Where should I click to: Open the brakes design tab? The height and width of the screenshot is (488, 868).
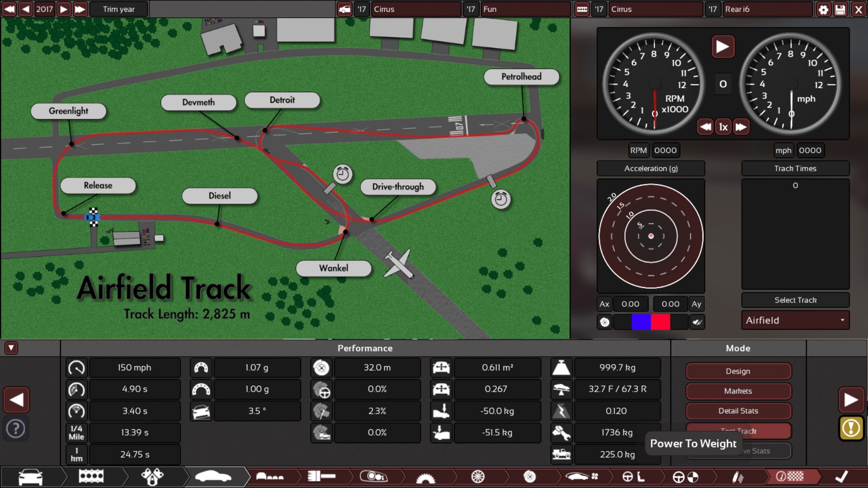click(x=529, y=476)
